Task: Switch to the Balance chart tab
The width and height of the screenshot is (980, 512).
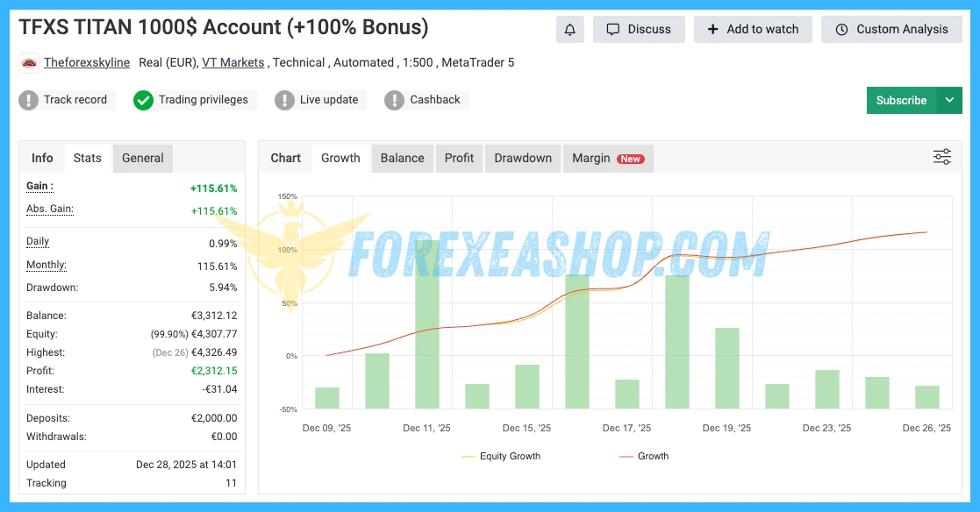Action: 402,158
